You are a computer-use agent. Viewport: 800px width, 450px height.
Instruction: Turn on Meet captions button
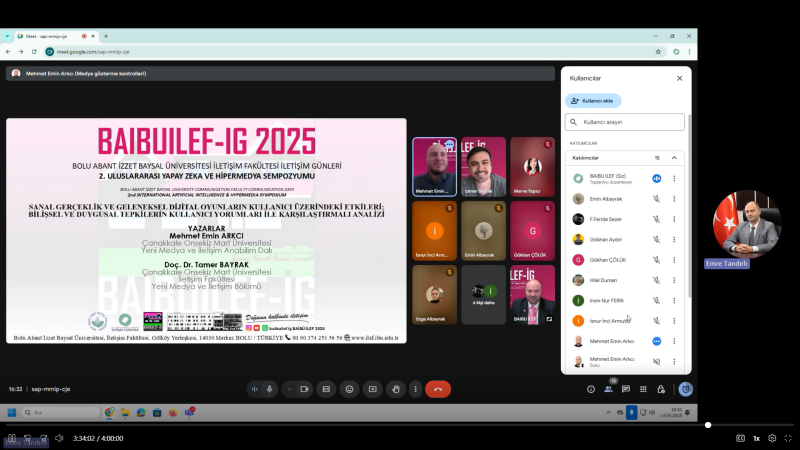tap(326, 389)
